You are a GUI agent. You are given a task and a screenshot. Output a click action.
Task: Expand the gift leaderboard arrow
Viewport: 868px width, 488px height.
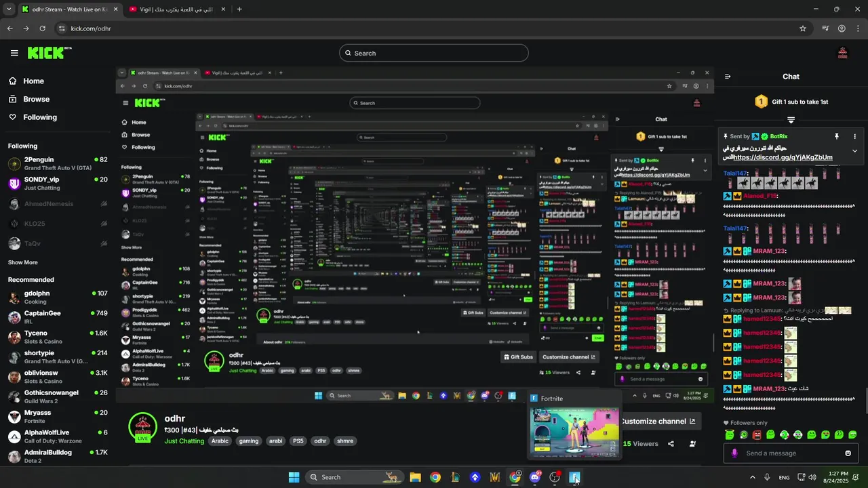[791, 120]
